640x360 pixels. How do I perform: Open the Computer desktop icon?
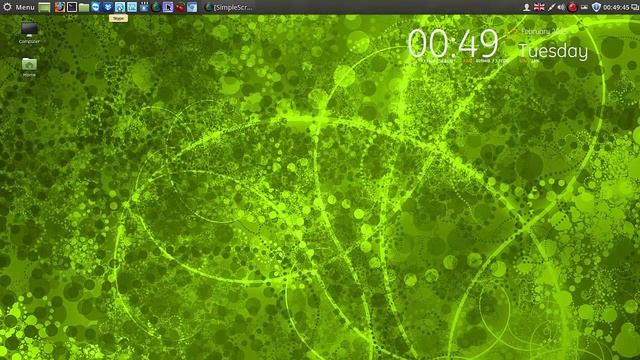click(29, 33)
